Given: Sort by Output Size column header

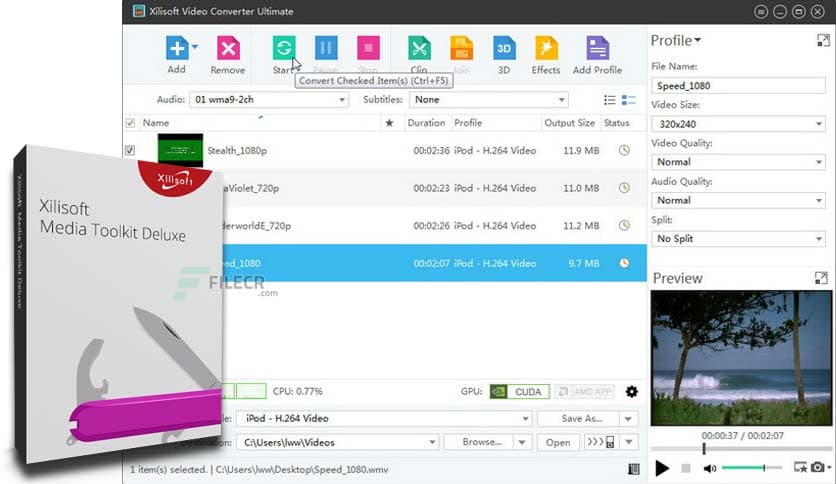Looking at the screenshot, I should (x=569, y=123).
